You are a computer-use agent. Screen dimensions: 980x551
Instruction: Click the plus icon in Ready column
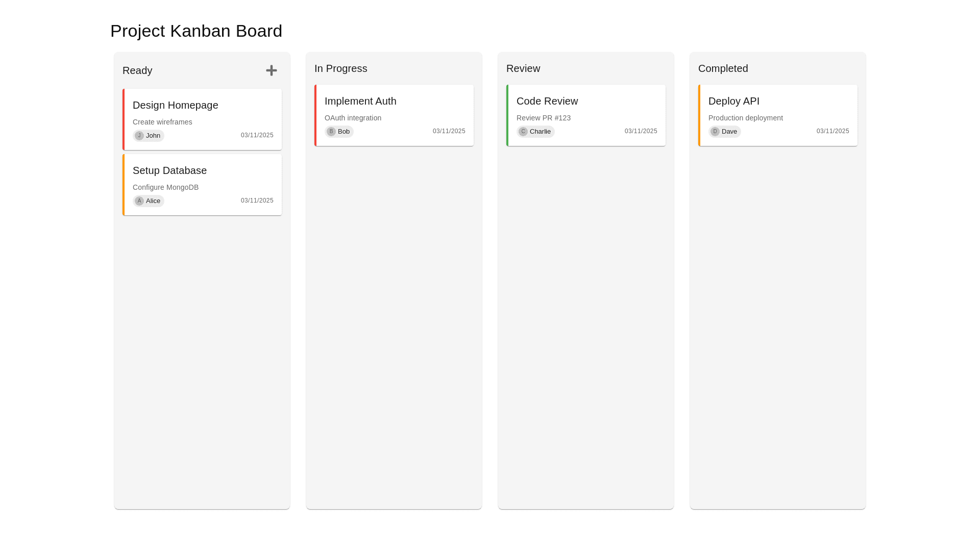pos(272,70)
